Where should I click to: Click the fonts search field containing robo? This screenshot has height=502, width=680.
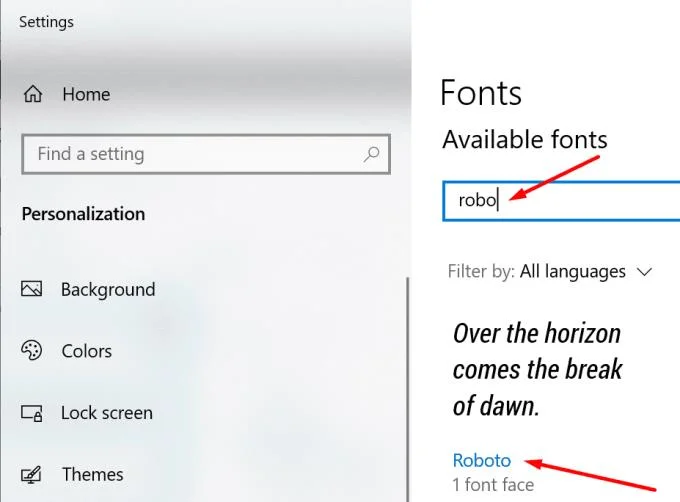coord(561,201)
